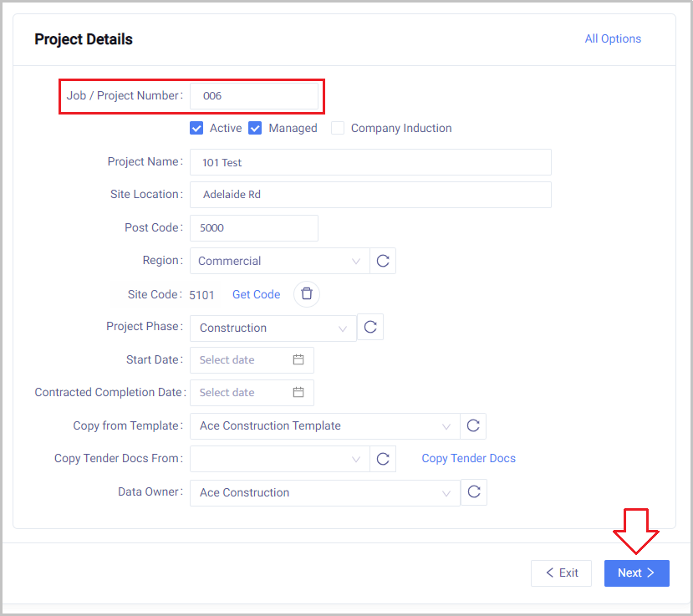The image size is (693, 616).
Task: Open calendar icon in Contracted Completion Date
Action: [x=298, y=393]
